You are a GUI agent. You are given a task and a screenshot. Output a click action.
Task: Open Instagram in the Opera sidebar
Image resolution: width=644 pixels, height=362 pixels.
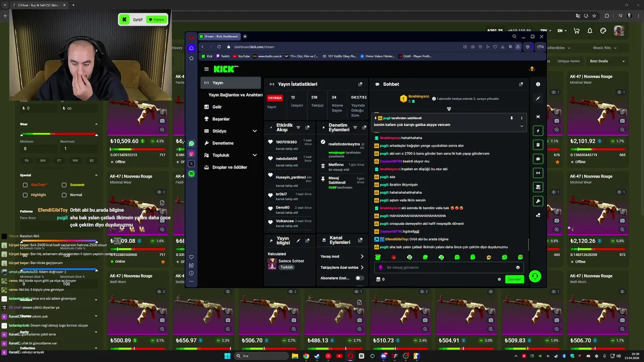[x=191, y=154]
